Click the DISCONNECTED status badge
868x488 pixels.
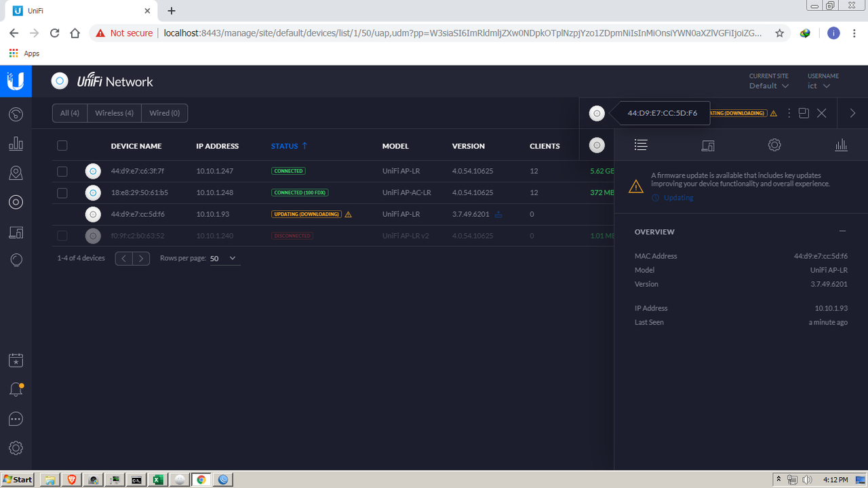tap(292, 236)
